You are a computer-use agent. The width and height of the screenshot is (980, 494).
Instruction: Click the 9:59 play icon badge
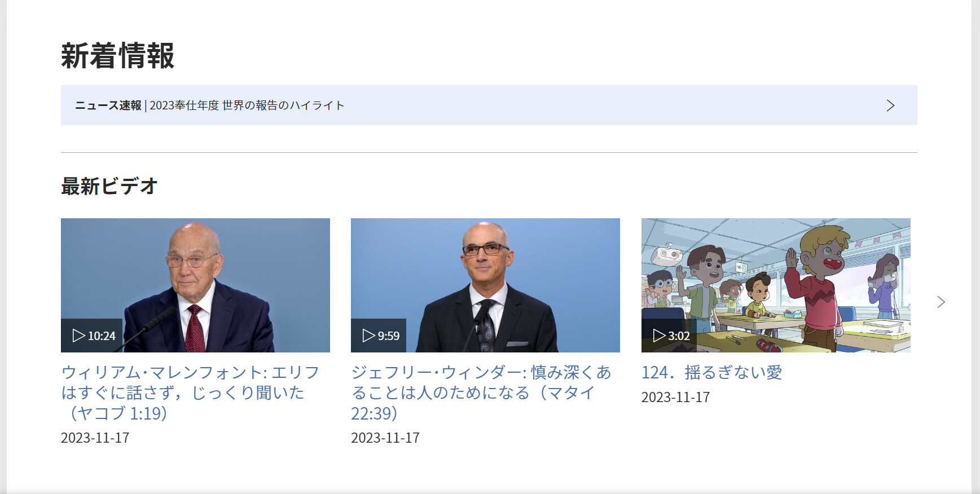[379, 336]
